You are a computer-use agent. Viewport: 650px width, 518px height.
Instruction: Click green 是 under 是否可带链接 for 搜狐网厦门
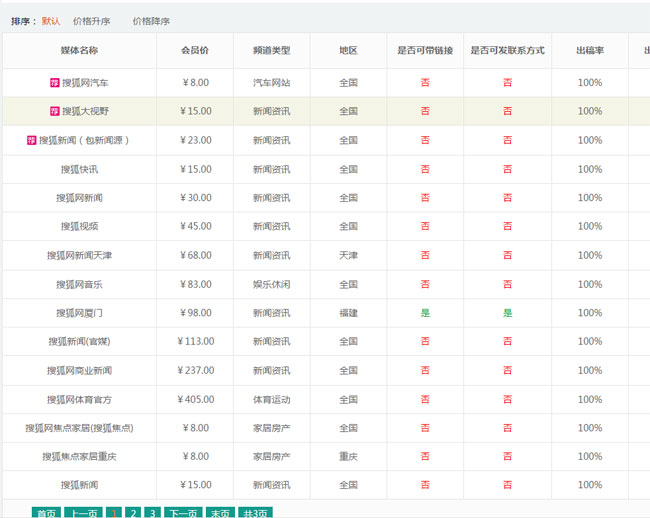[425, 313]
